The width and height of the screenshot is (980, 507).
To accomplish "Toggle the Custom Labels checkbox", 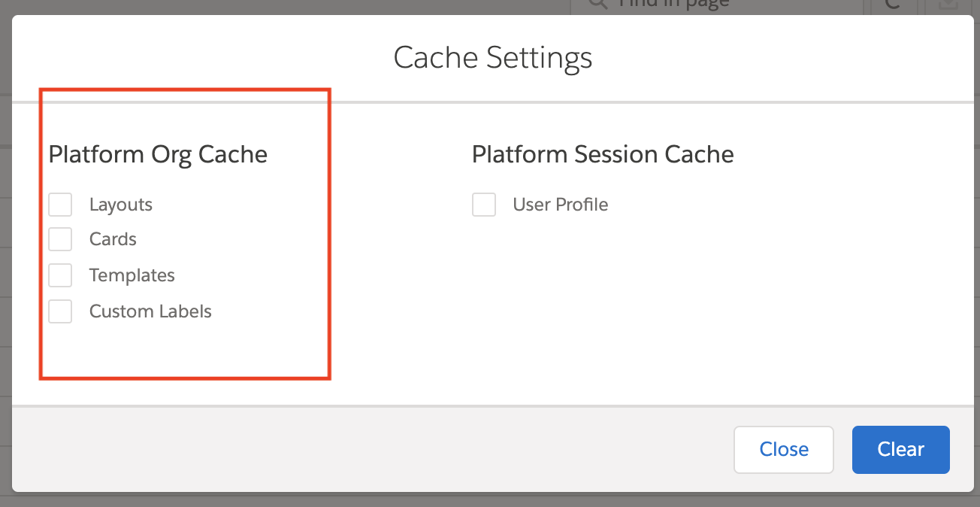I will click(60, 311).
